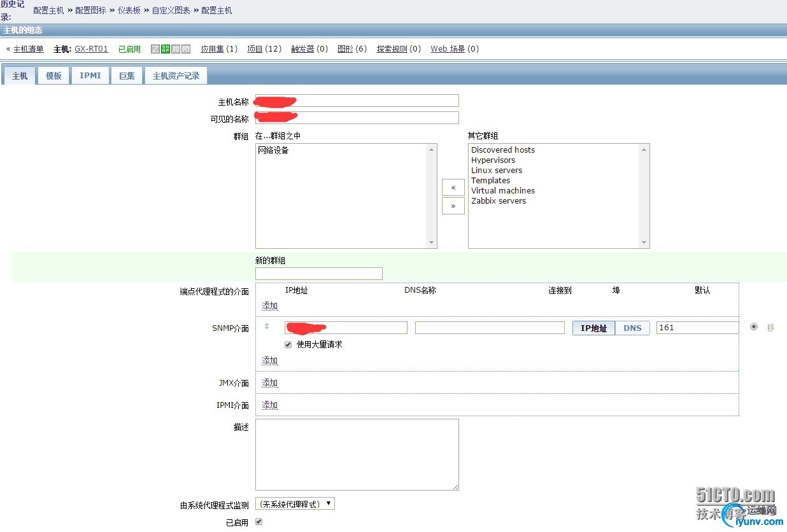Toggle the 已启用 checkbox
The height and width of the screenshot is (532, 787).
pyautogui.click(x=259, y=522)
